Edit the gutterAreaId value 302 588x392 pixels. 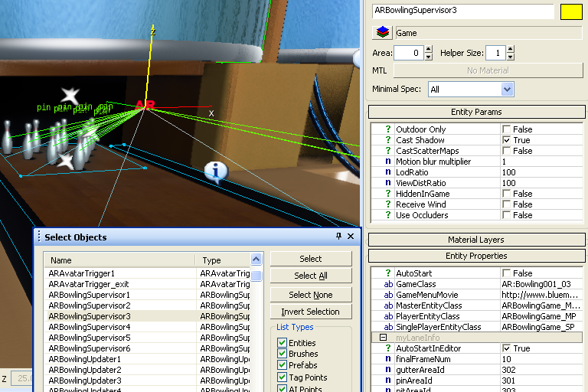(x=541, y=370)
